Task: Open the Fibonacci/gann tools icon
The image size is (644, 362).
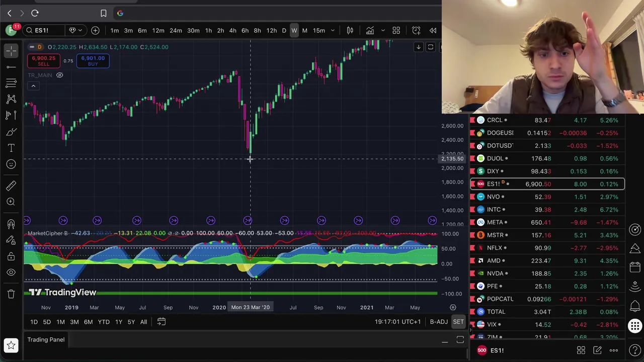Action: coord(11,83)
